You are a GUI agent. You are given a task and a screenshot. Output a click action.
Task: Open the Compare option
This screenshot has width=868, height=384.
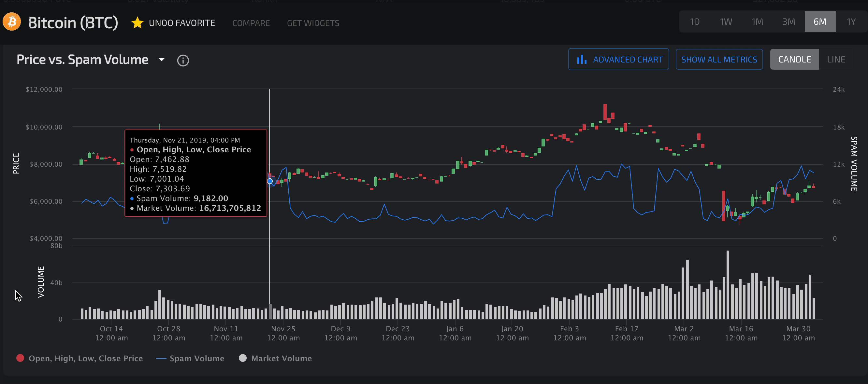pos(251,23)
